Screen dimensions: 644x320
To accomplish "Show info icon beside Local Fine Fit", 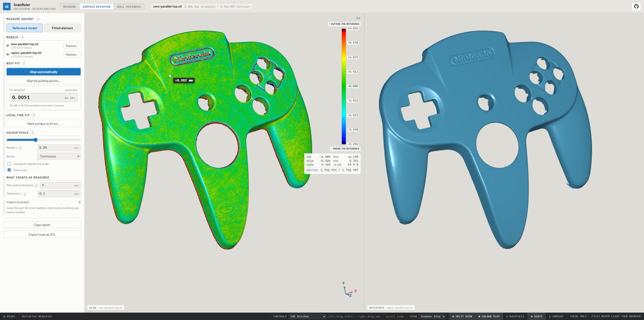I will click(x=33, y=115).
